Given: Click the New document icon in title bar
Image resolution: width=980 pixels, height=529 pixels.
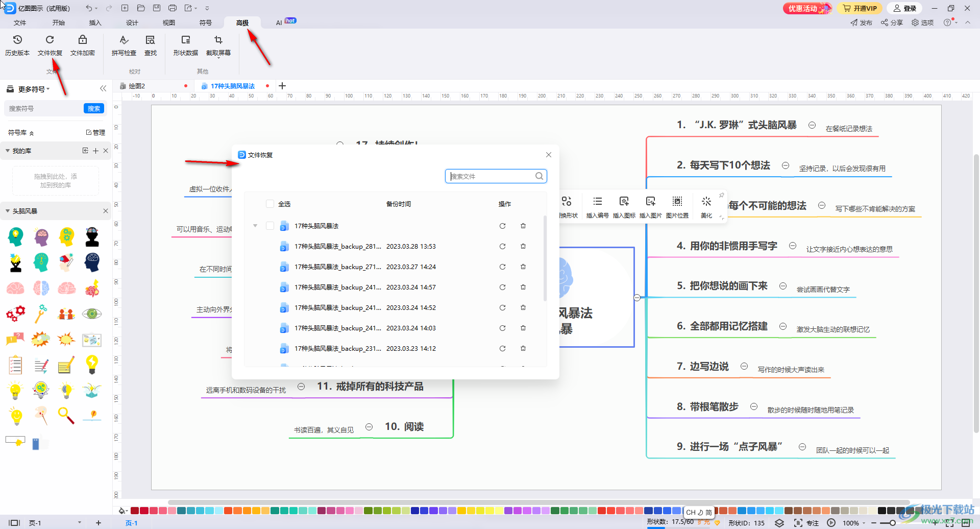Looking at the screenshot, I should click(x=125, y=8).
